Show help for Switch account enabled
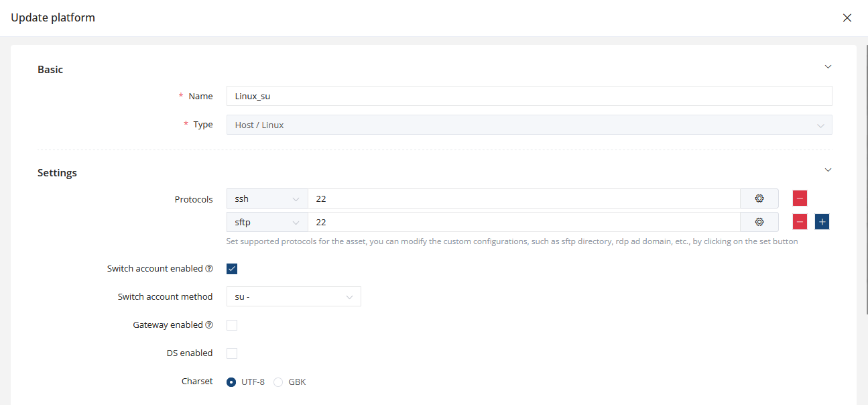This screenshot has height=405, width=868. [209, 269]
